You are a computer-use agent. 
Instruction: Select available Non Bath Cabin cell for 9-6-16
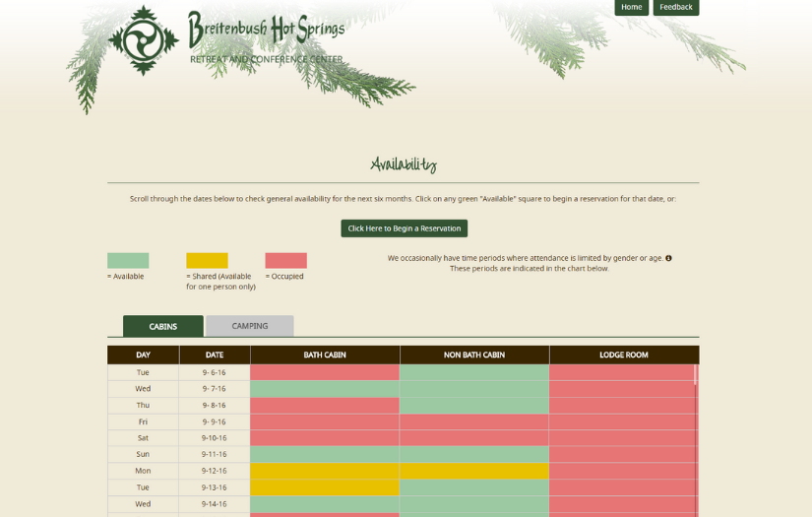click(474, 372)
